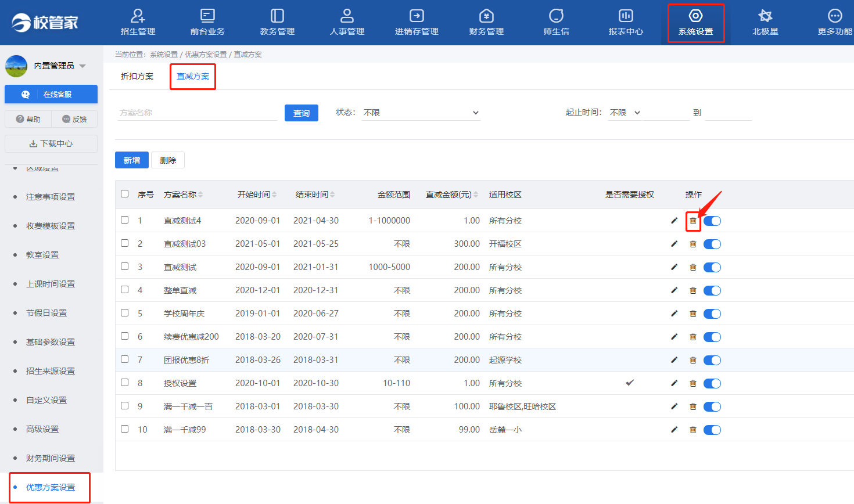This screenshot has height=504, width=854.
Task: Focus the 方案名称 search field
Action: pos(197,113)
